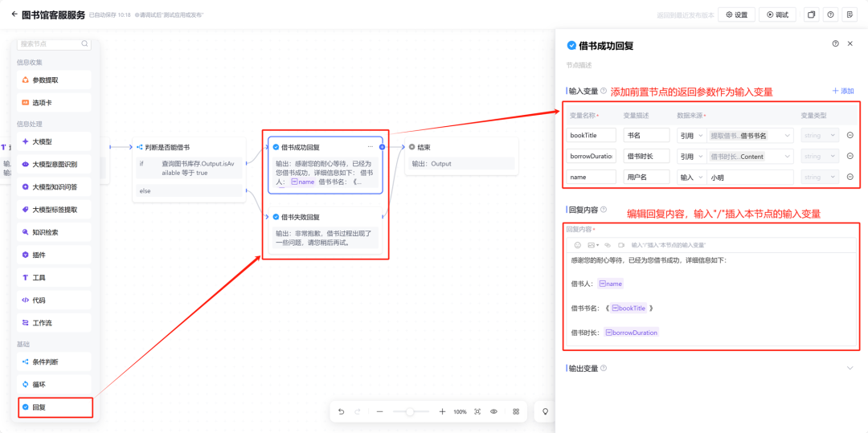Click the else branch of the condition node
Viewport: 868px width, 433px height.
[x=190, y=190]
